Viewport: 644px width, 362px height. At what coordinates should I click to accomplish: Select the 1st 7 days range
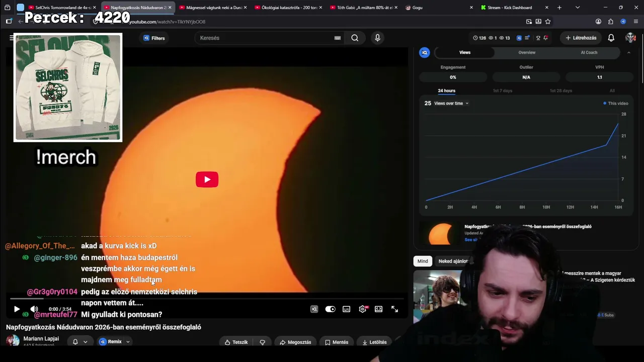click(x=502, y=91)
